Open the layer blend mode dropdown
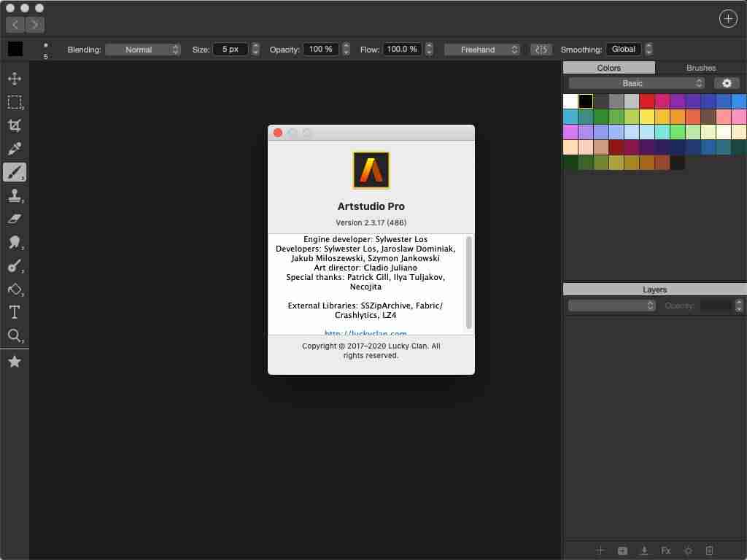This screenshot has height=560, width=747. pos(612,306)
